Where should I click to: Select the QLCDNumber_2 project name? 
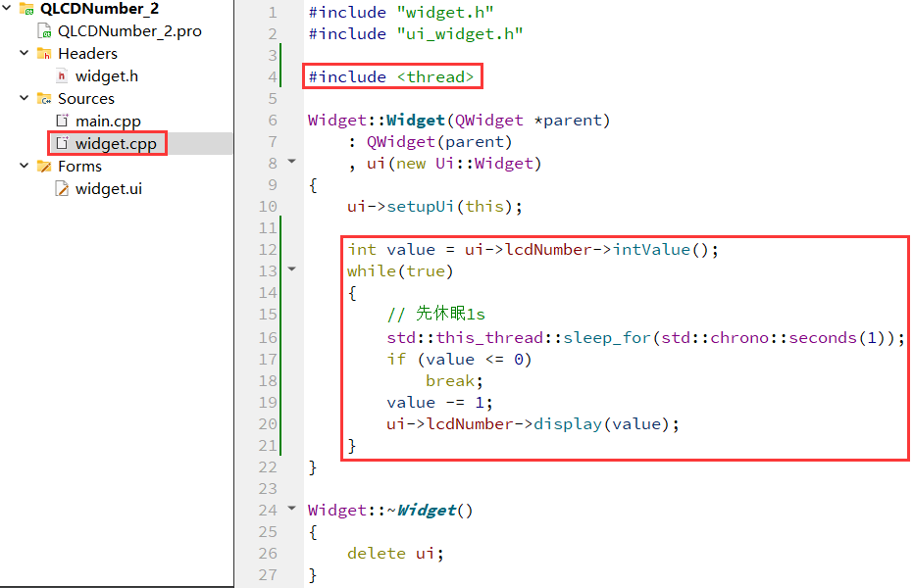[x=99, y=9]
